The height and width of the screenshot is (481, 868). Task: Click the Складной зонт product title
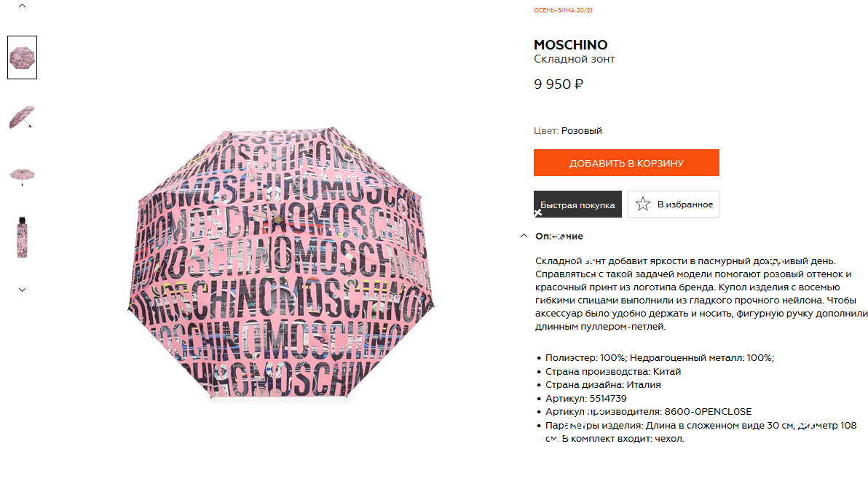(x=574, y=59)
